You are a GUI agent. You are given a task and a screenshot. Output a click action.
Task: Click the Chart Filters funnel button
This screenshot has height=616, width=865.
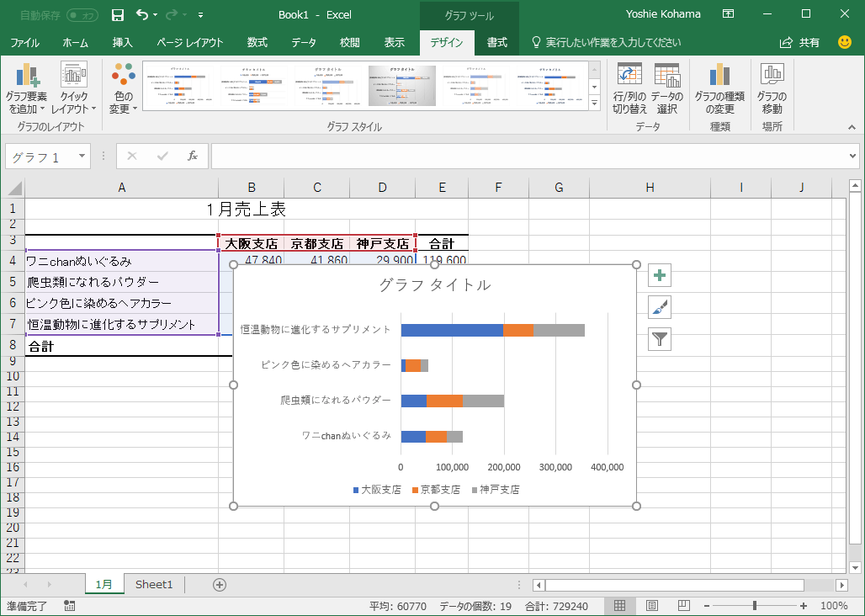(x=660, y=339)
